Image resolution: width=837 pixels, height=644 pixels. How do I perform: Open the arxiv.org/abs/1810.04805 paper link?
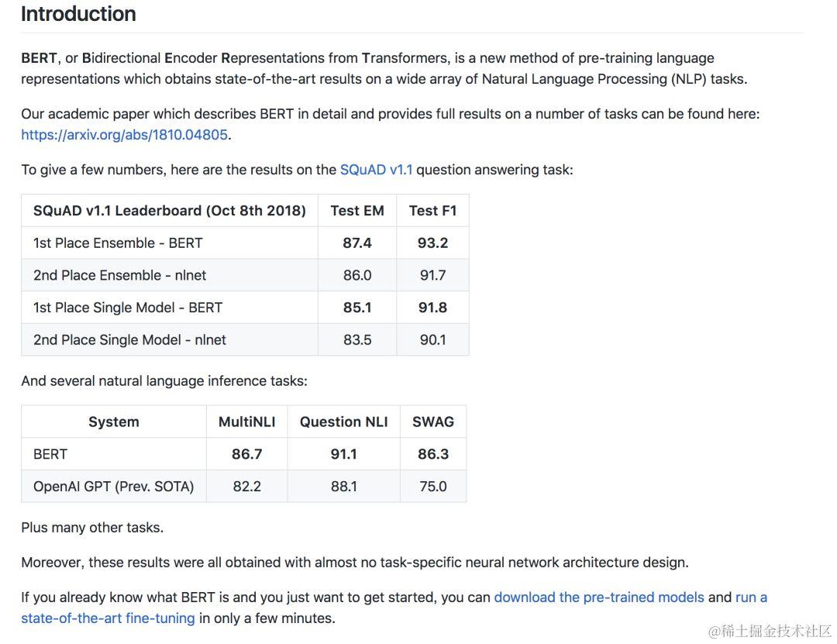[x=126, y=135]
